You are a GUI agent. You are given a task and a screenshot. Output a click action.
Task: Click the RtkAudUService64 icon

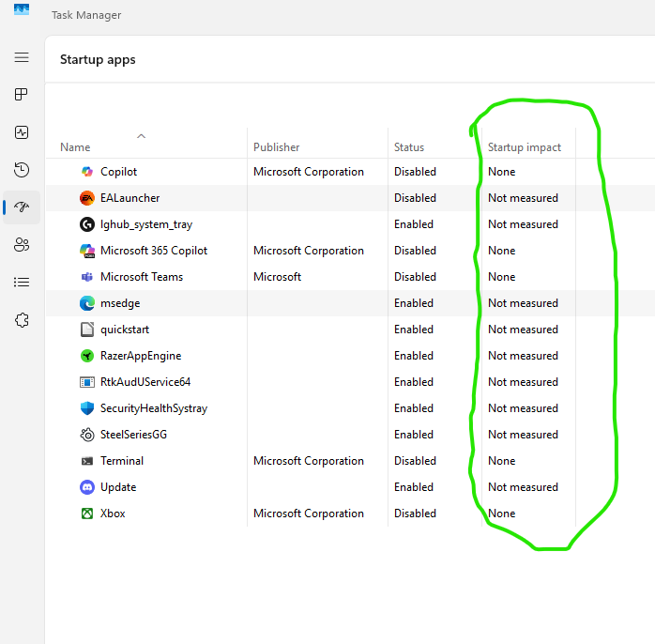pyautogui.click(x=87, y=382)
